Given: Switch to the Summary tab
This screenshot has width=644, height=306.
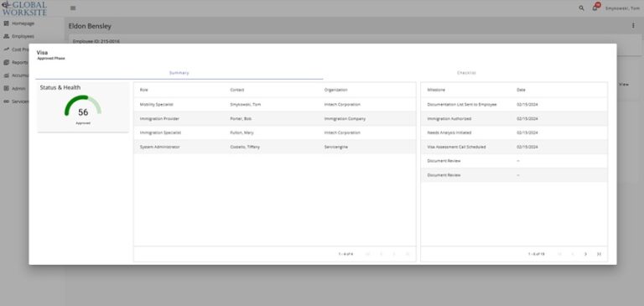Looking at the screenshot, I should point(179,73).
